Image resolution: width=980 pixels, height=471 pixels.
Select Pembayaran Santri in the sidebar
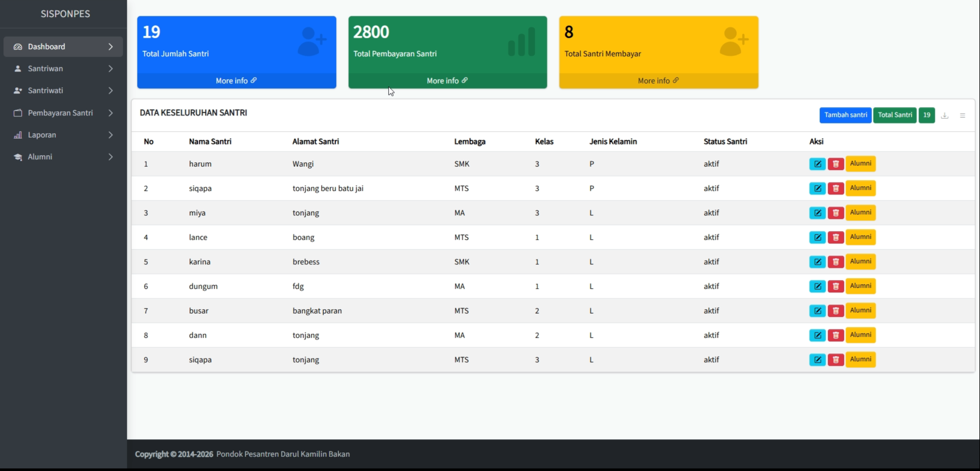(63, 113)
